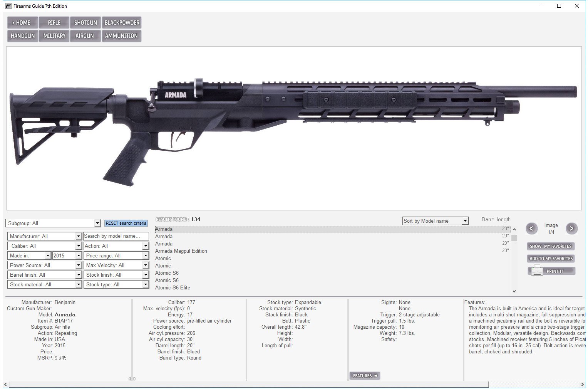Screen dimensions: 588x390
Task: Reset the search criteria
Action: pos(126,223)
